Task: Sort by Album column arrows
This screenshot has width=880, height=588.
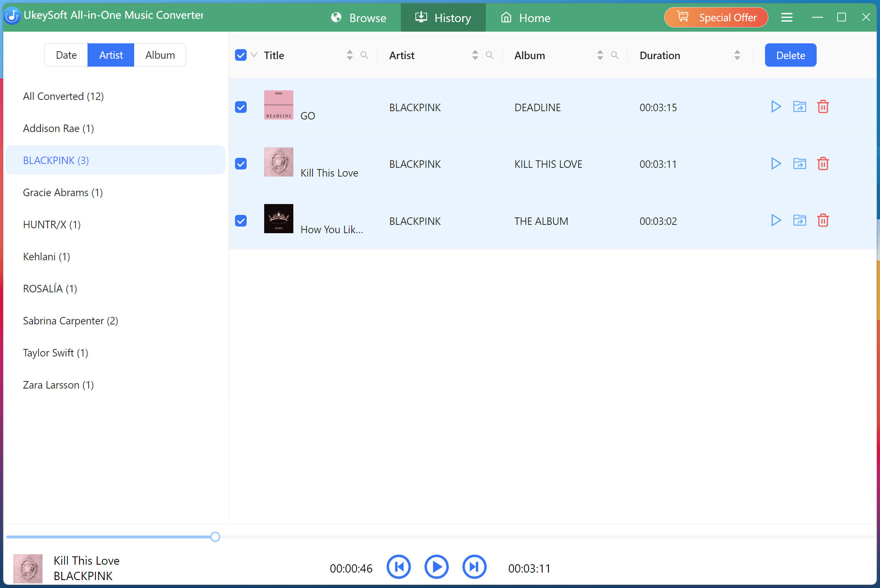Action: point(600,55)
